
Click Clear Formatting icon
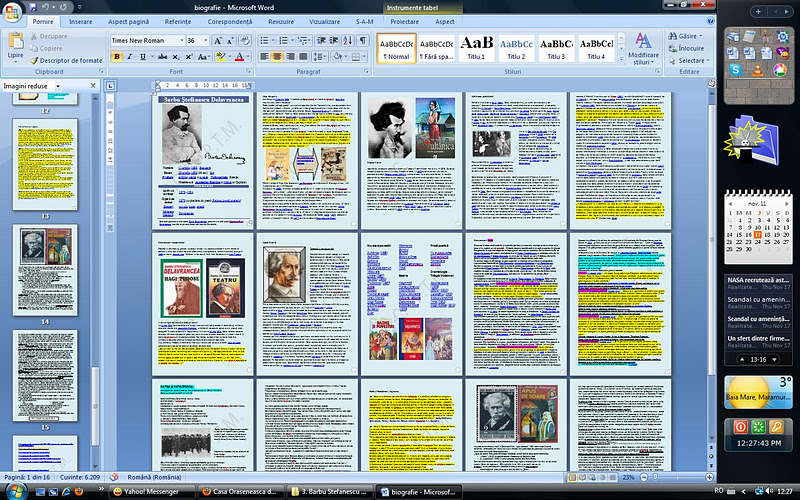pos(245,40)
